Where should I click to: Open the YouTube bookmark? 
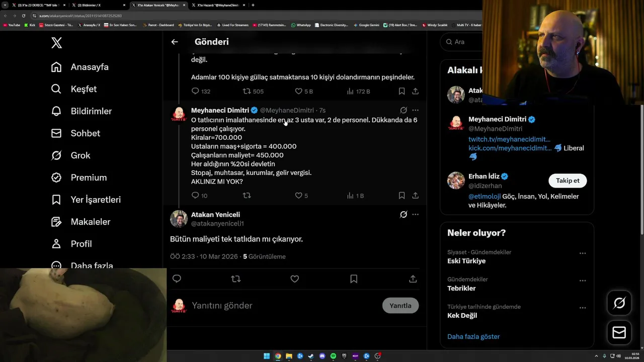tap(12, 25)
